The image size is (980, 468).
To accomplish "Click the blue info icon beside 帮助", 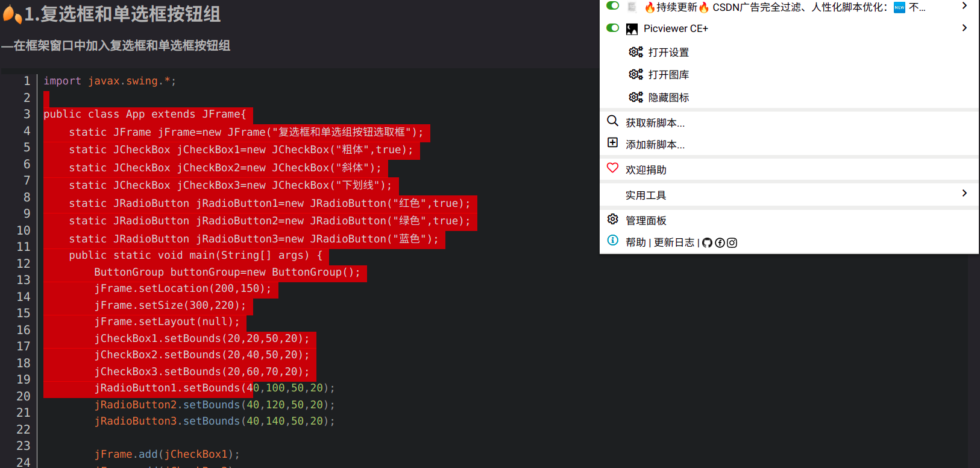I will click(x=612, y=241).
